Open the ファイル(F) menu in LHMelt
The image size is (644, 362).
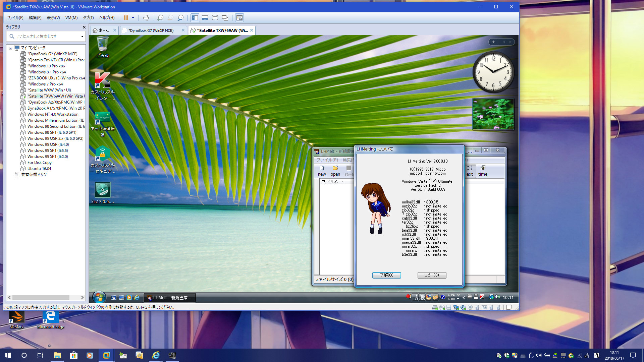coord(327,160)
